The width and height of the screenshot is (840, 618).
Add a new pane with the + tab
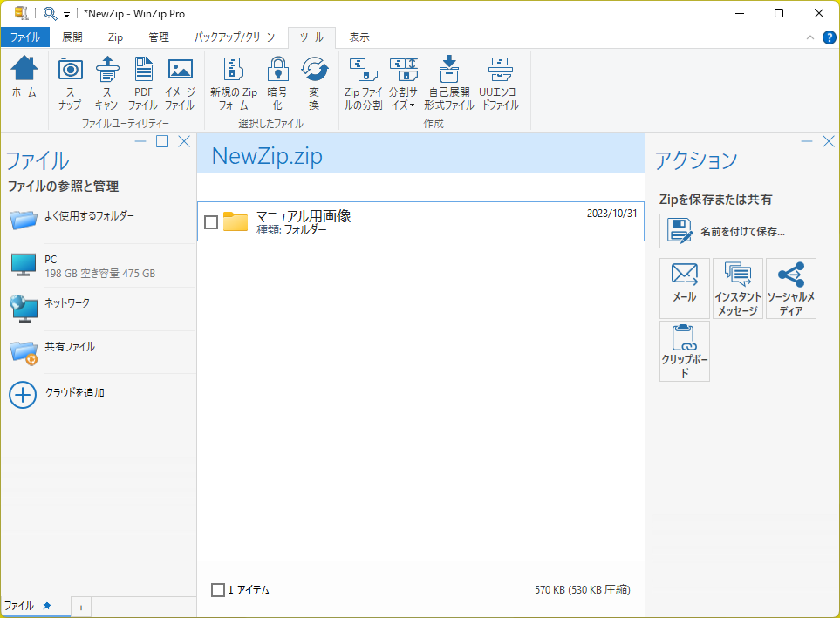pyautogui.click(x=79, y=607)
